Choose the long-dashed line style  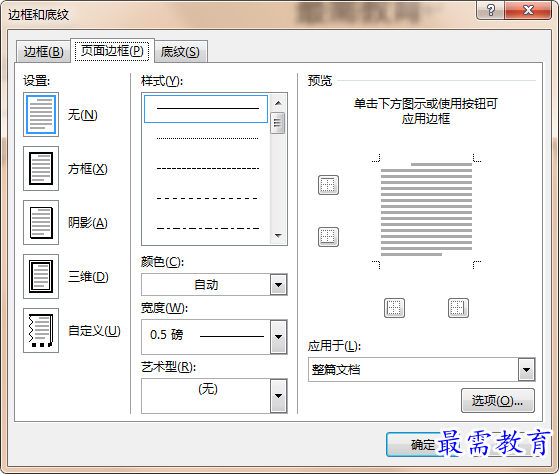pyautogui.click(x=207, y=198)
